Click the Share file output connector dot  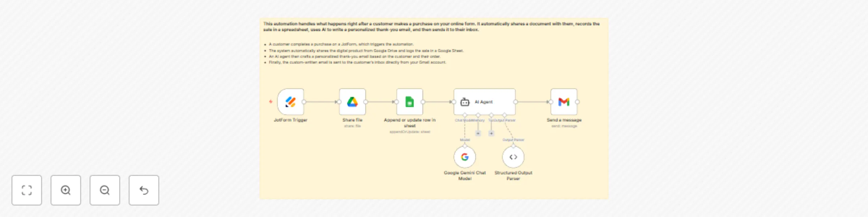pos(366,102)
